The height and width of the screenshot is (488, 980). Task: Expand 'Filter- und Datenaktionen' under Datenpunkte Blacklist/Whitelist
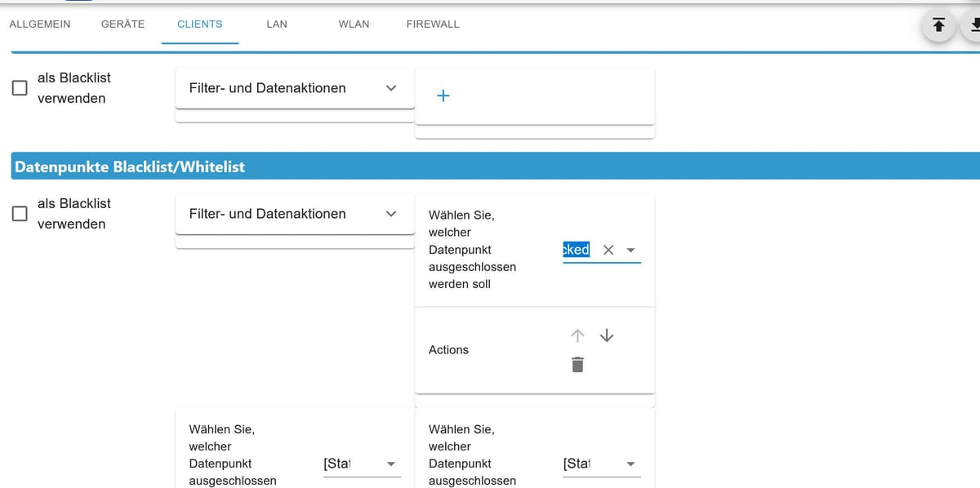pos(295,214)
